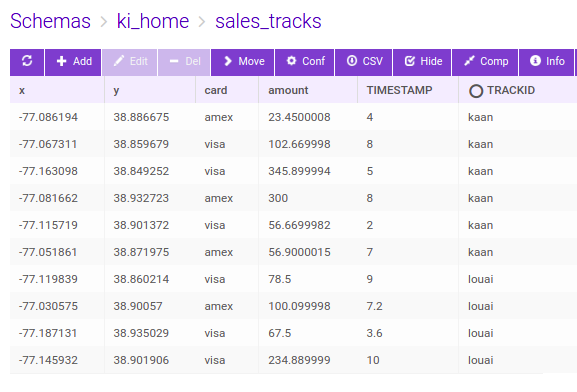Click the sales_tracks breadcrumb title

pyautogui.click(x=268, y=21)
